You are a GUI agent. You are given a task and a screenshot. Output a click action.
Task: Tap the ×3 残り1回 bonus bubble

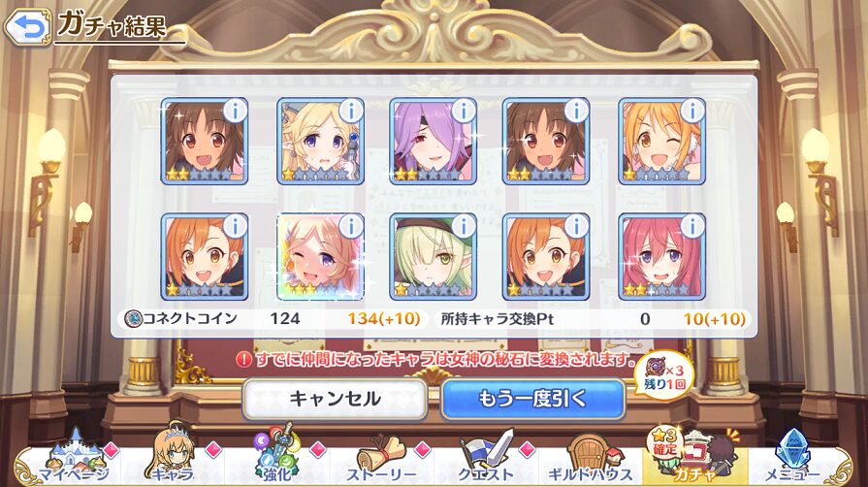(x=664, y=376)
